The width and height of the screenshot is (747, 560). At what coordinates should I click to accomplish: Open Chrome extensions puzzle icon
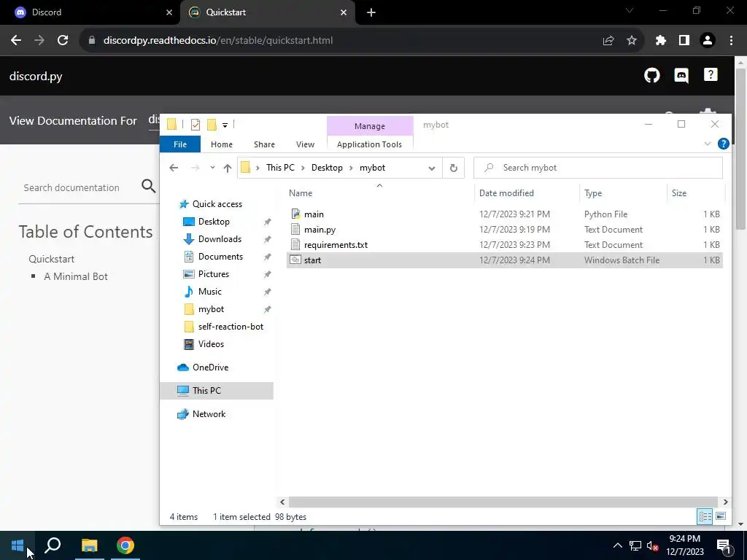tap(660, 41)
